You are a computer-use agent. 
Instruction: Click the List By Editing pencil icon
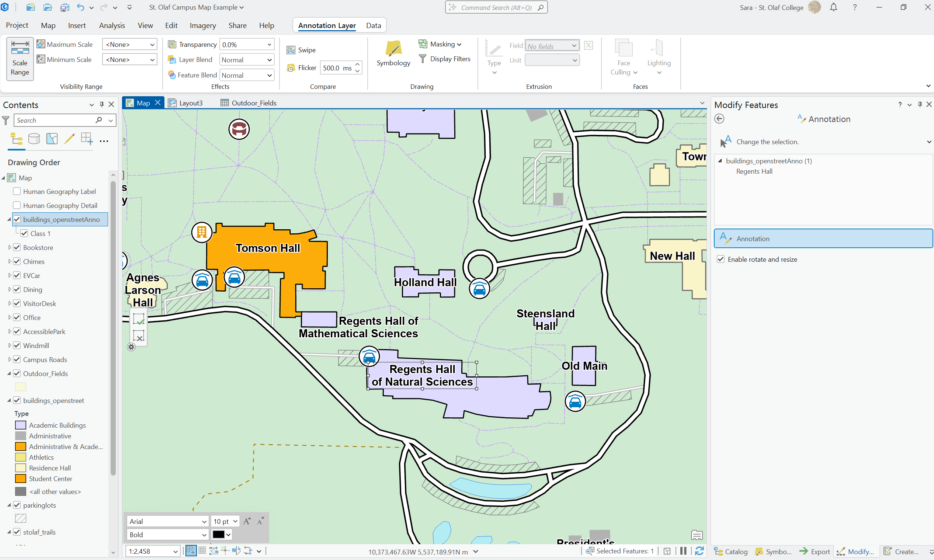(x=69, y=139)
